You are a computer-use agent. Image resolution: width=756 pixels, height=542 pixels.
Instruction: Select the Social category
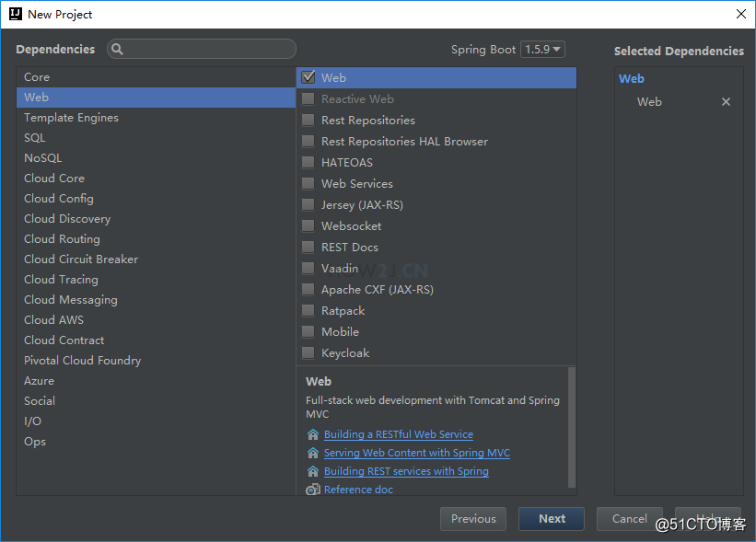[156, 401]
